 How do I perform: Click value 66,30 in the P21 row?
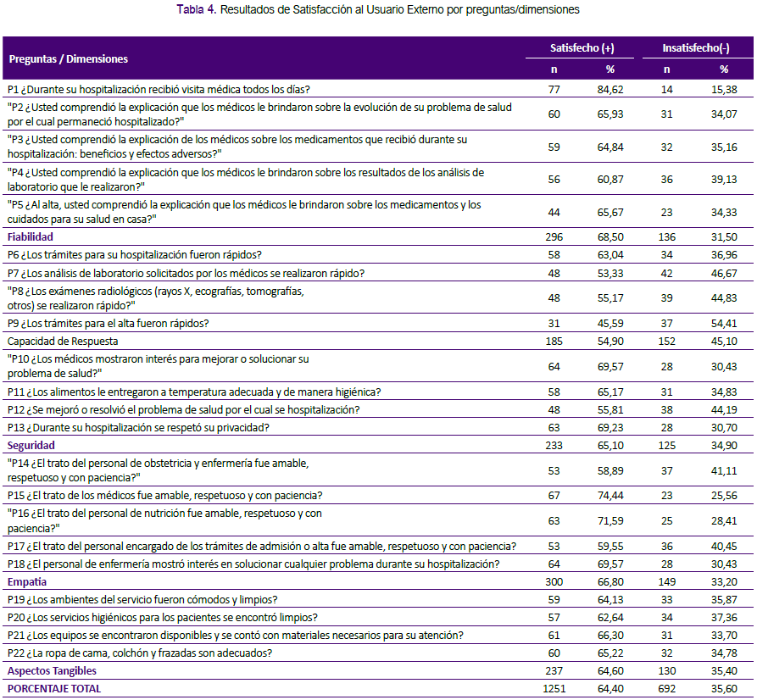pyautogui.click(x=610, y=636)
